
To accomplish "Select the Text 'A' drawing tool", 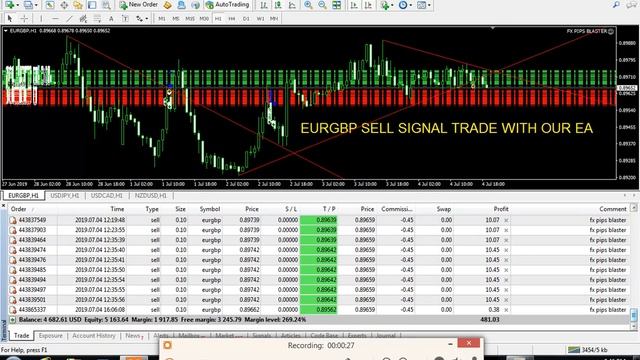I will tap(111, 18).
